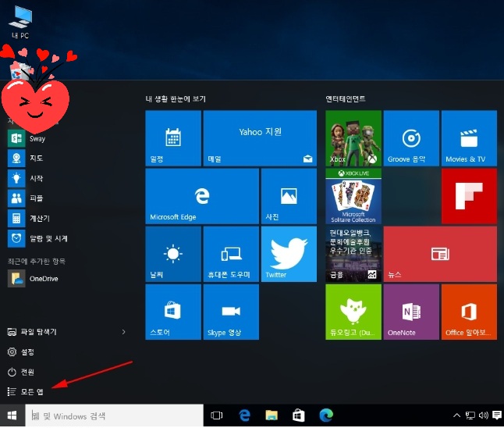Image resolution: width=504 pixels, height=428 pixels.
Task: Open the 날씨 weather tile
Action: click(x=173, y=254)
